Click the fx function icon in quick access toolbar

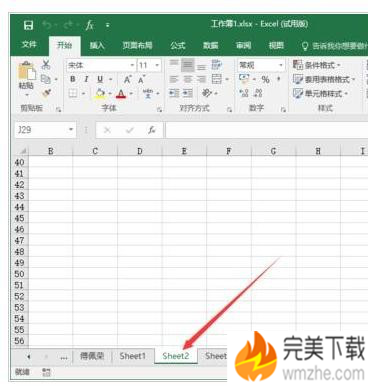[x=90, y=25]
